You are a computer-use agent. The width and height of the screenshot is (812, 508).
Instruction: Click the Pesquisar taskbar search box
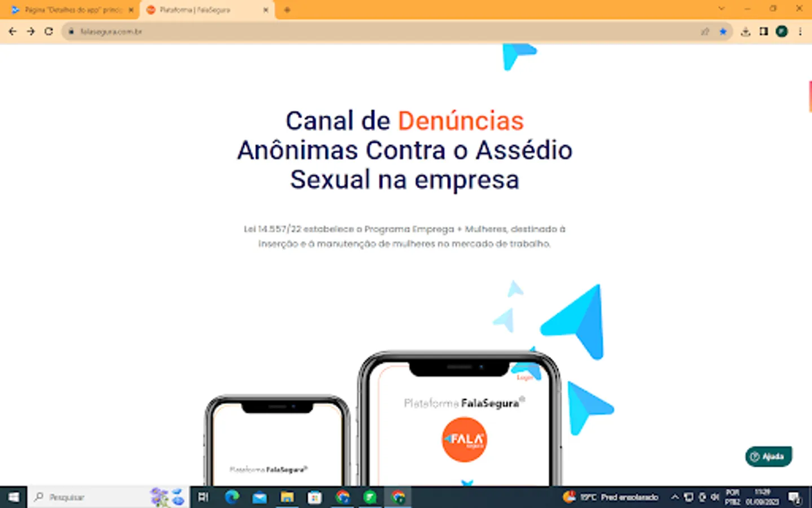[x=108, y=497]
